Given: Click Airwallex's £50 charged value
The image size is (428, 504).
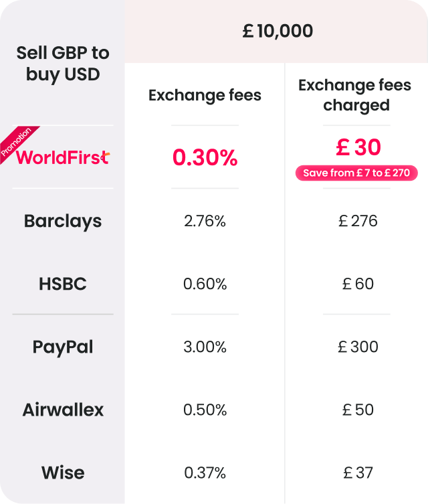Looking at the screenshot, I should pyautogui.click(x=358, y=410).
